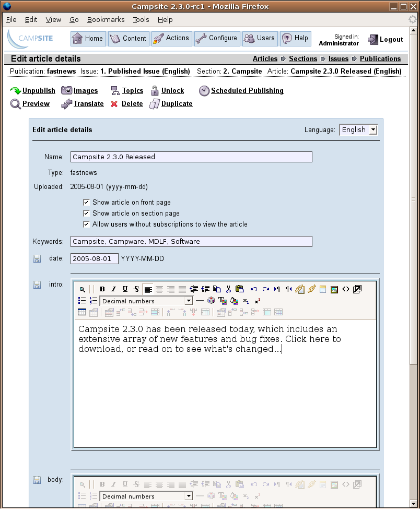Click the save icon beside intro label

click(x=37, y=285)
